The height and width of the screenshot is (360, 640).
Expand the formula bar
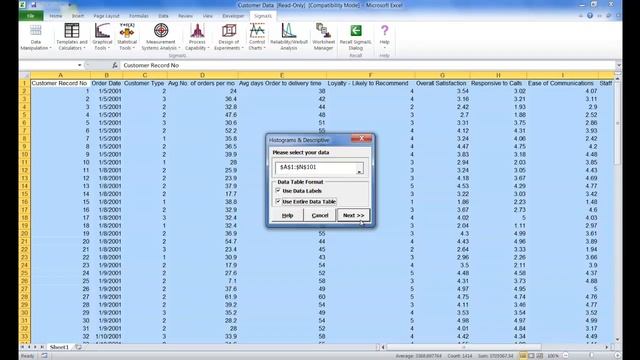(619, 65)
